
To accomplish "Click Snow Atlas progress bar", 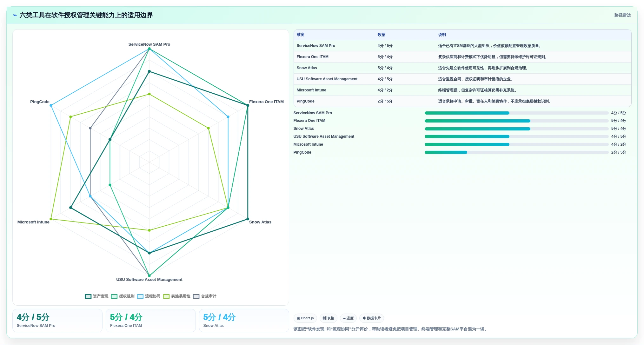I will point(516,129).
